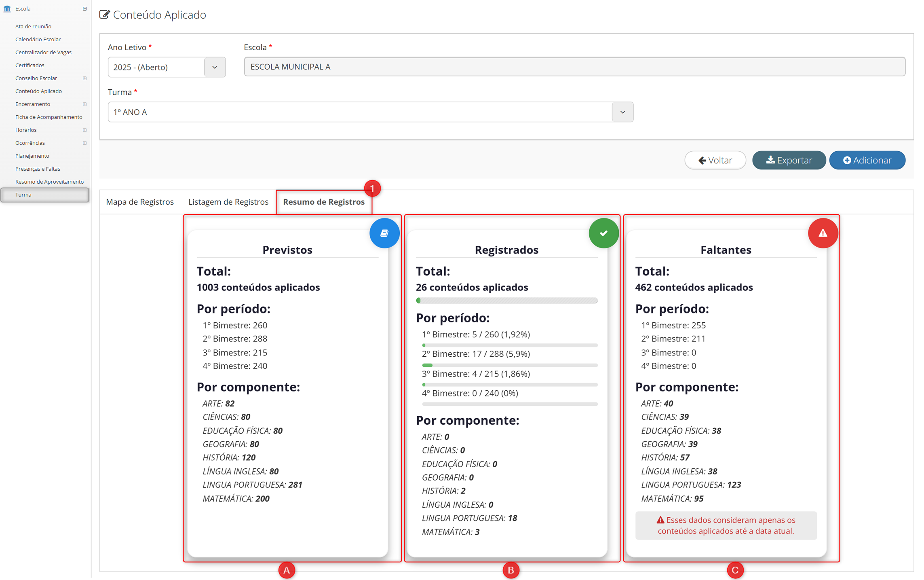Screen dimensions: 924x580
Task: Switch to Mapa de Registros tab
Action: (x=140, y=202)
